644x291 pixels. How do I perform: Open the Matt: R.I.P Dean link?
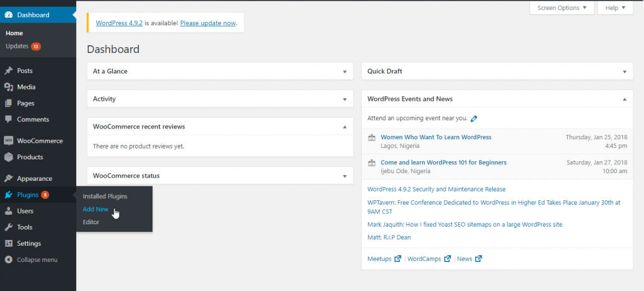(389, 237)
